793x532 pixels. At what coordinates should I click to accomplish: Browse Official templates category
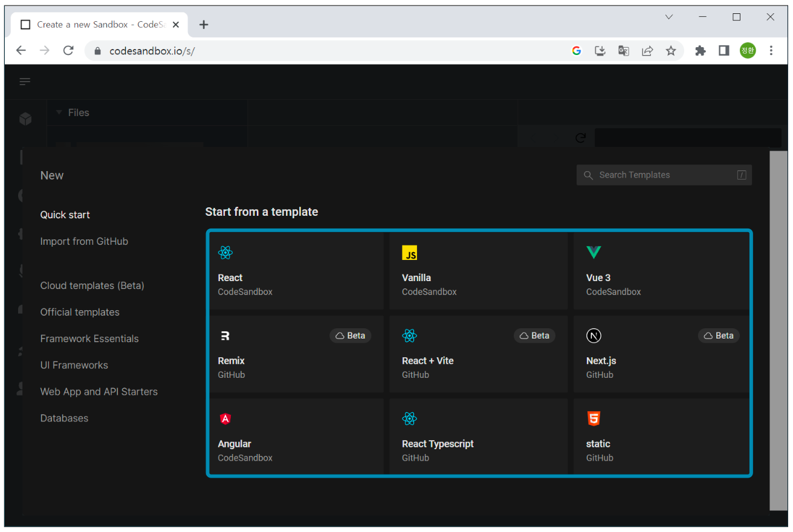(80, 312)
